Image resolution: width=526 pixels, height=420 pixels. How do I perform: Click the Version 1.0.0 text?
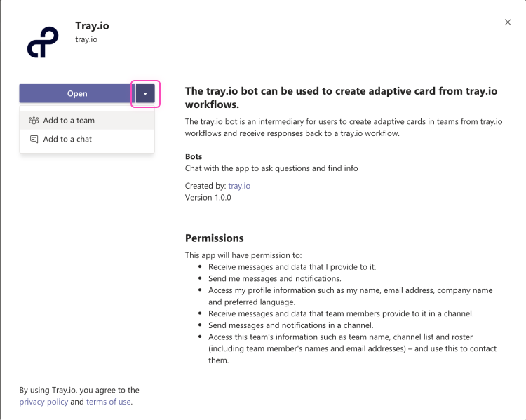208,198
